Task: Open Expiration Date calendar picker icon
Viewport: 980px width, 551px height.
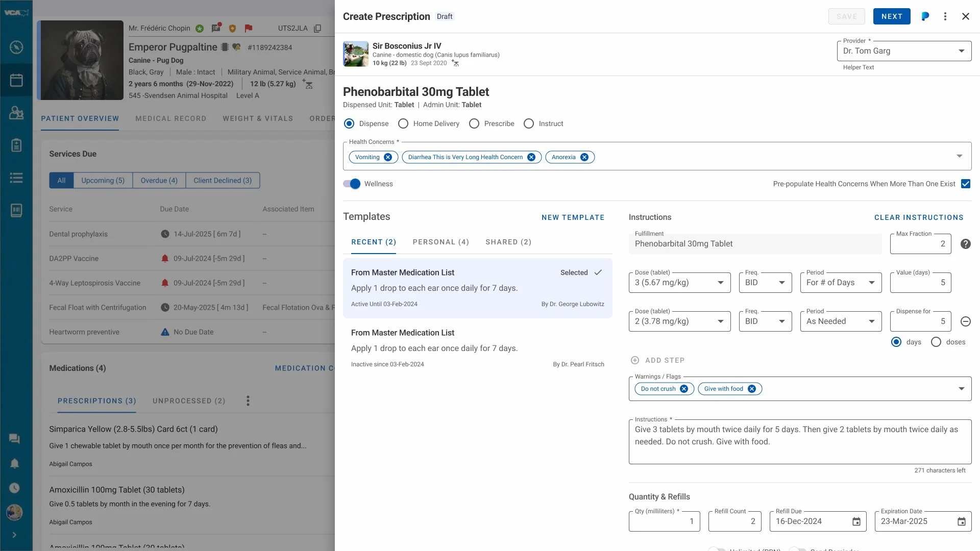Action: pos(961,521)
